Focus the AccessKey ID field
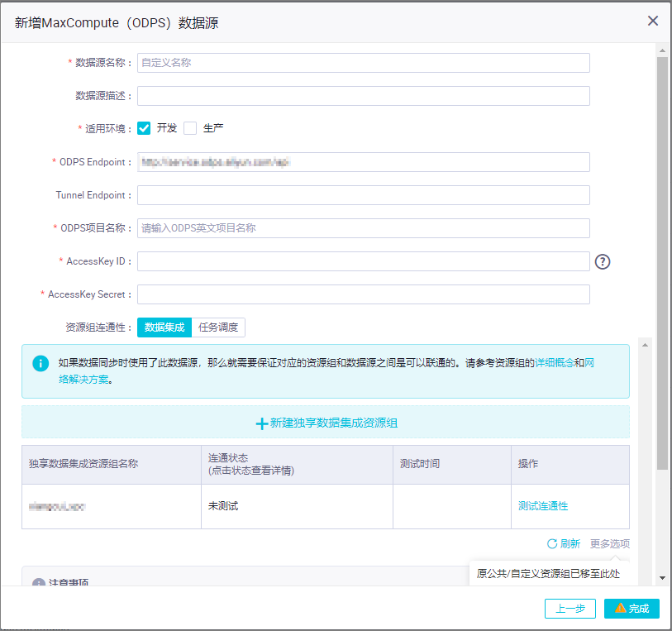The width and height of the screenshot is (672, 631). tap(364, 261)
